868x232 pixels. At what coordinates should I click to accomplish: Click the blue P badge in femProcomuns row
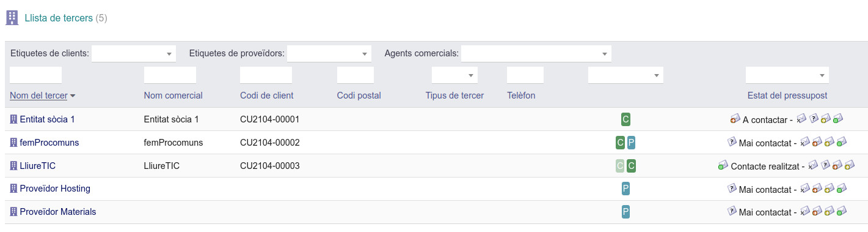pyautogui.click(x=632, y=143)
